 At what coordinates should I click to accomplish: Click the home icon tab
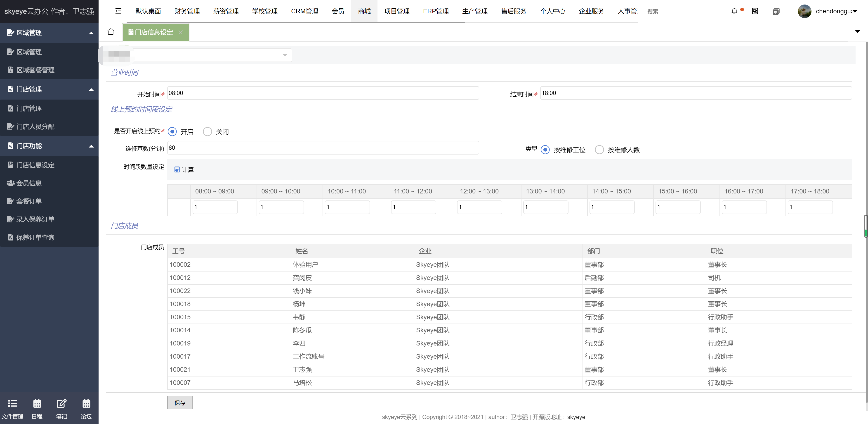point(111,32)
